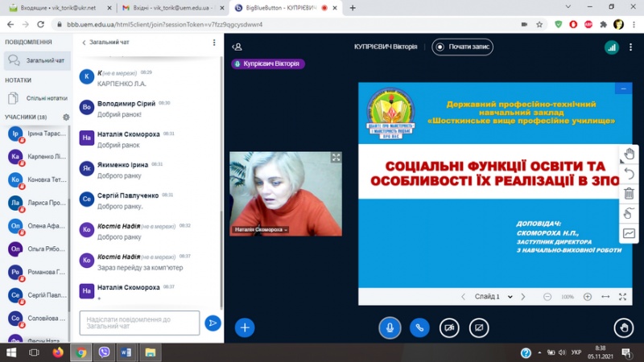Open the Наталія Скомороха webcam name dropdown
The image size is (644, 362).
261,229
